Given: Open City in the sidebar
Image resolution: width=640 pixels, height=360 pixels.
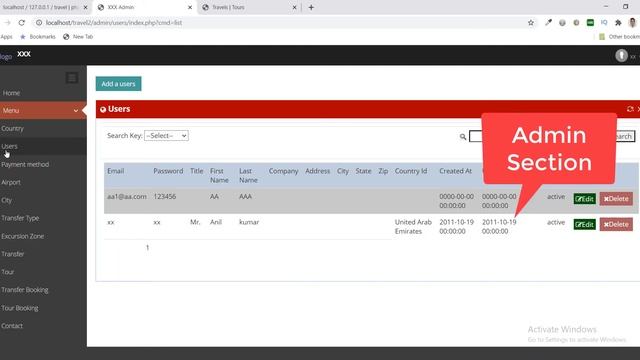Looking at the screenshot, I should coord(6,200).
